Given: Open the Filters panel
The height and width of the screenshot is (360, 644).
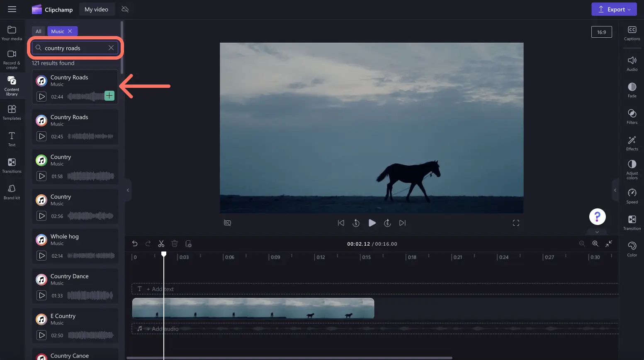Looking at the screenshot, I should (x=632, y=117).
